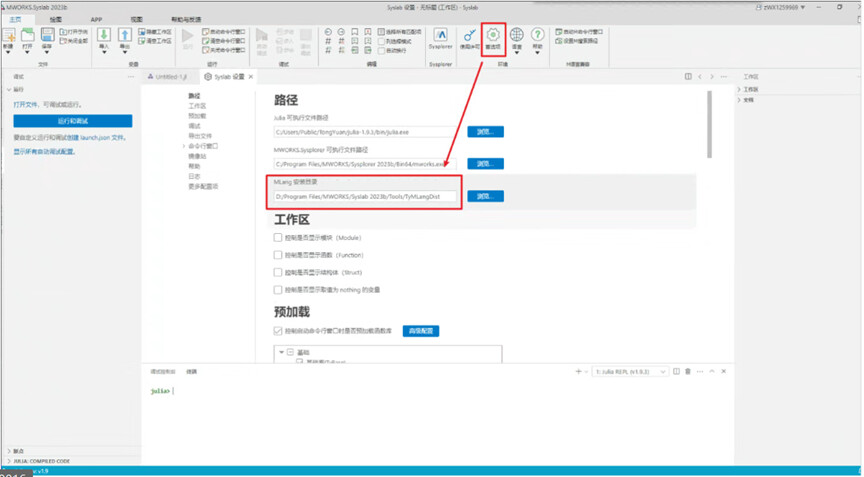Click the start M command window item
The width and height of the screenshot is (864, 477).
[x=579, y=32]
